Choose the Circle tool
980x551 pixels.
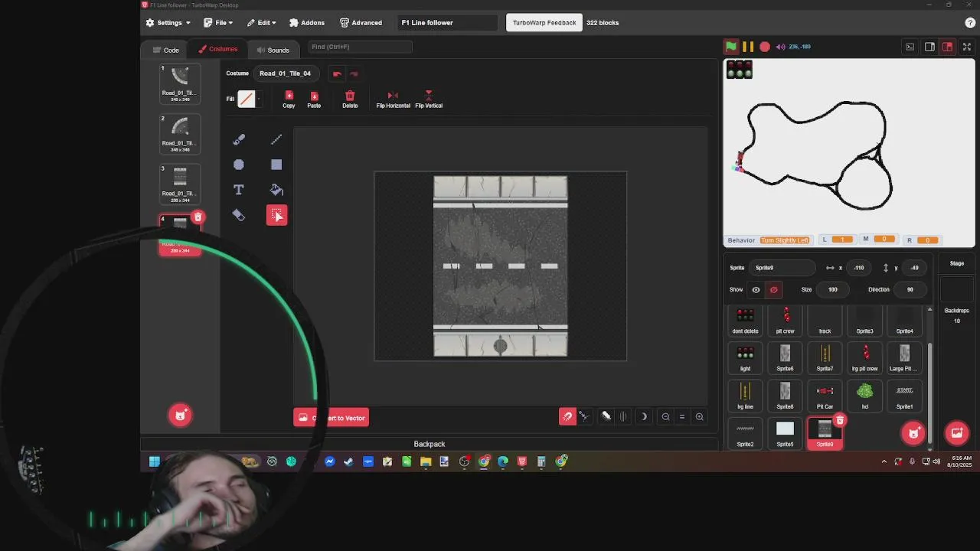pyautogui.click(x=239, y=165)
